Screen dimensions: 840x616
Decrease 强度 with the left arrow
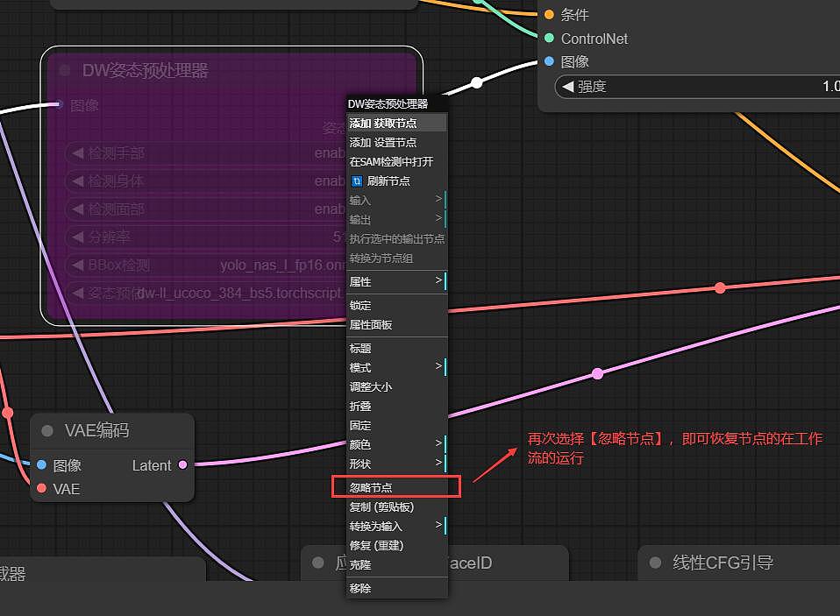568,86
